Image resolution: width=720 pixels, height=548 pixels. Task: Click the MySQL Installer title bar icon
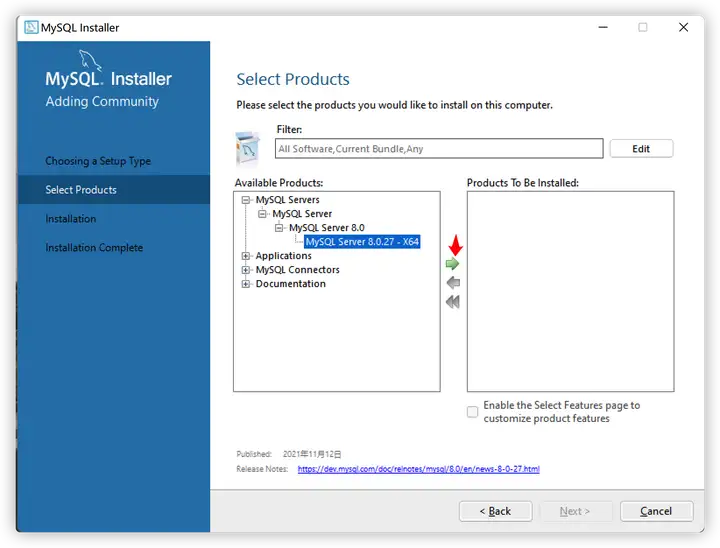[x=31, y=28]
